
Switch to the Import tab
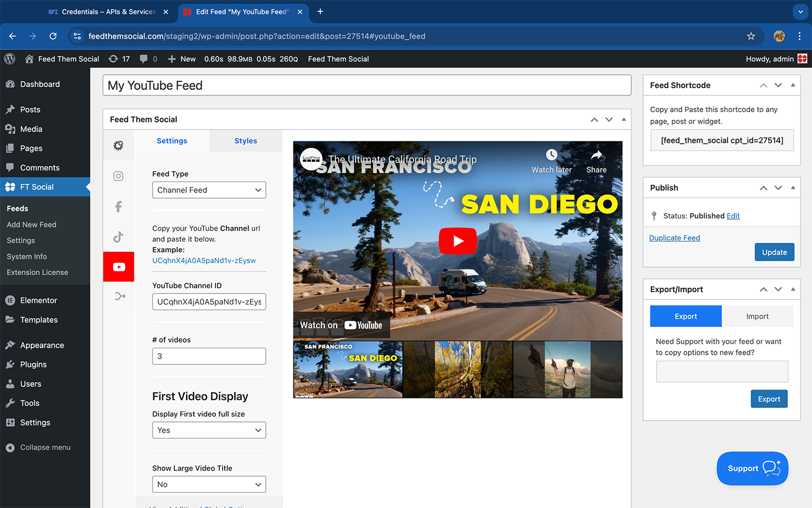pyautogui.click(x=757, y=316)
